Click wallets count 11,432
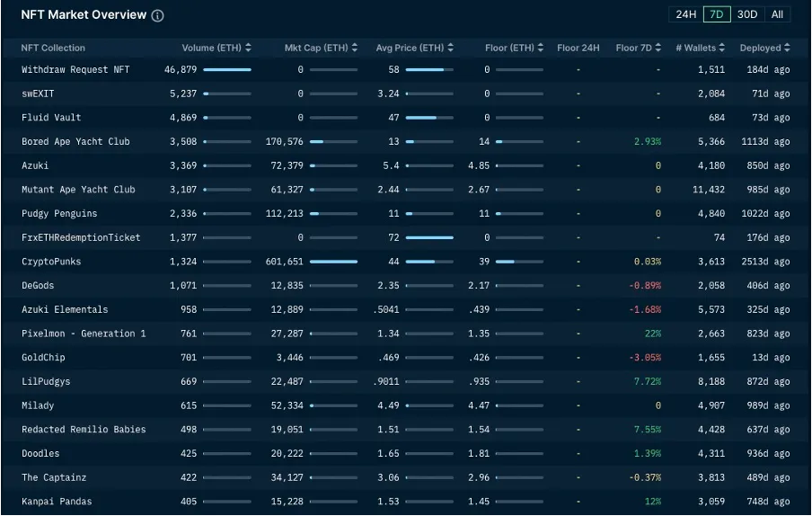The height and width of the screenshot is (516, 812). tap(709, 190)
